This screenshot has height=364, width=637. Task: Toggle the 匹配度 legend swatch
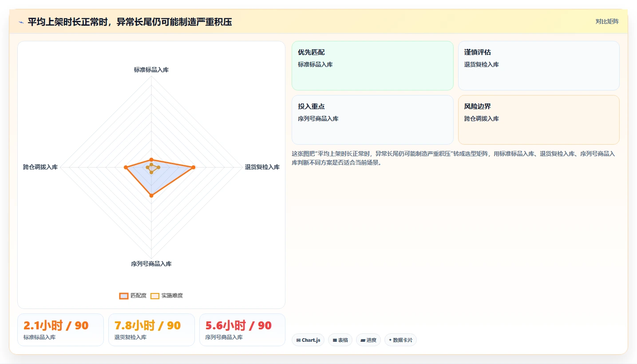124,296
